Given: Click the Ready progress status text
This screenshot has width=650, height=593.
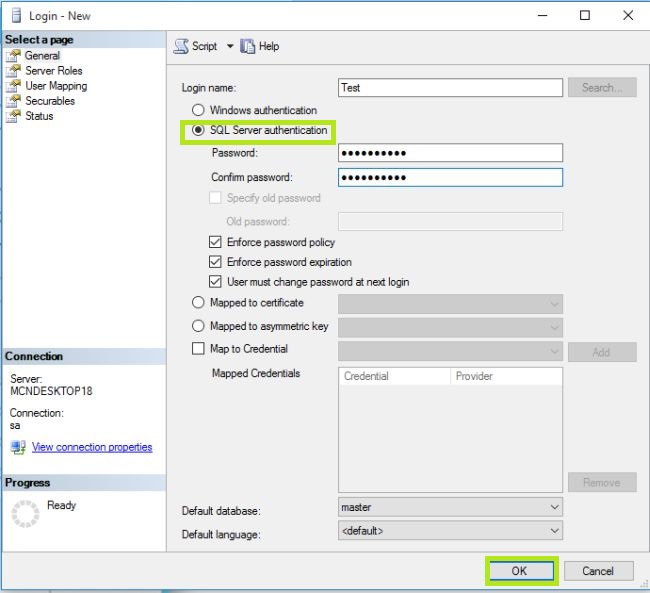Looking at the screenshot, I should tap(61, 505).
